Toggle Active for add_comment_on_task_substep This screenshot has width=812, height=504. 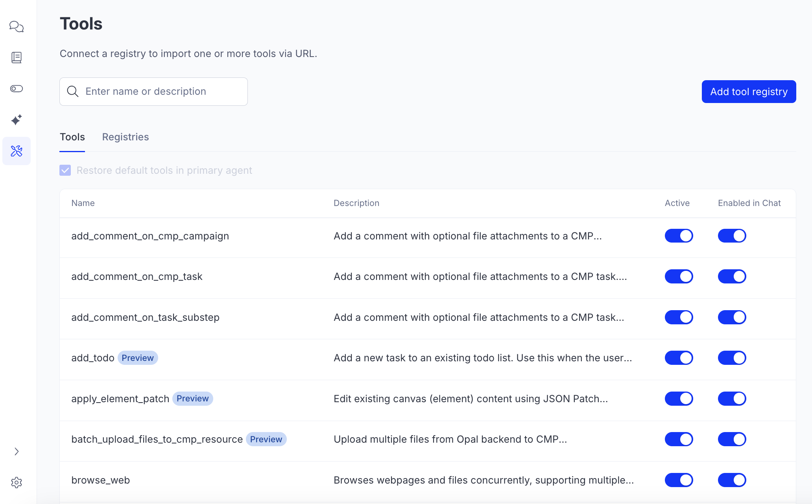pos(679,317)
